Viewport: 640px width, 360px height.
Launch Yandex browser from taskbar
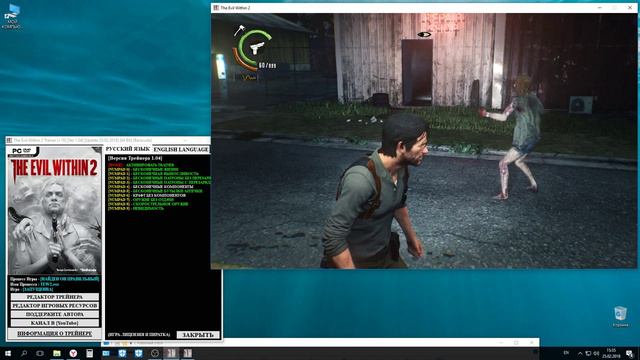point(73,353)
